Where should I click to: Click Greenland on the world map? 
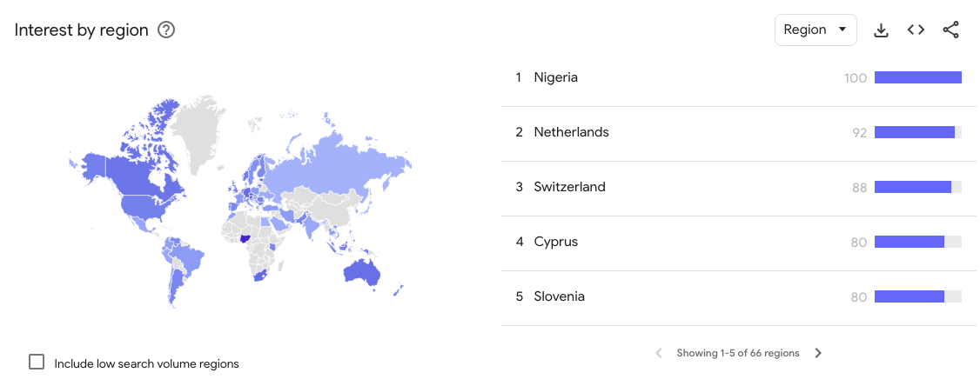tap(199, 130)
